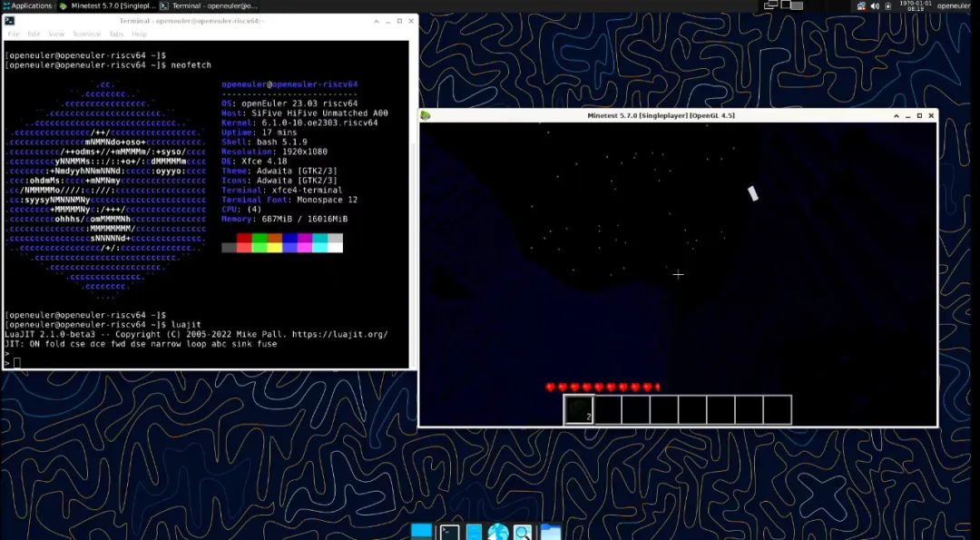Image resolution: width=980 pixels, height=540 pixels.
Task: Open the terminal emulator from the dock
Action: (449, 533)
